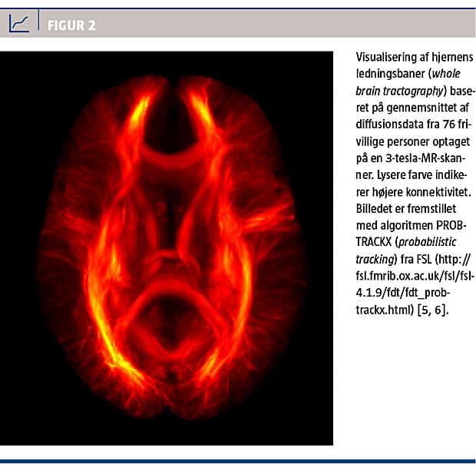The height and width of the screenshot is (468, 476).
Task: Click the line chart icon beside FIGUR 2
Action: tap(19, 24)
